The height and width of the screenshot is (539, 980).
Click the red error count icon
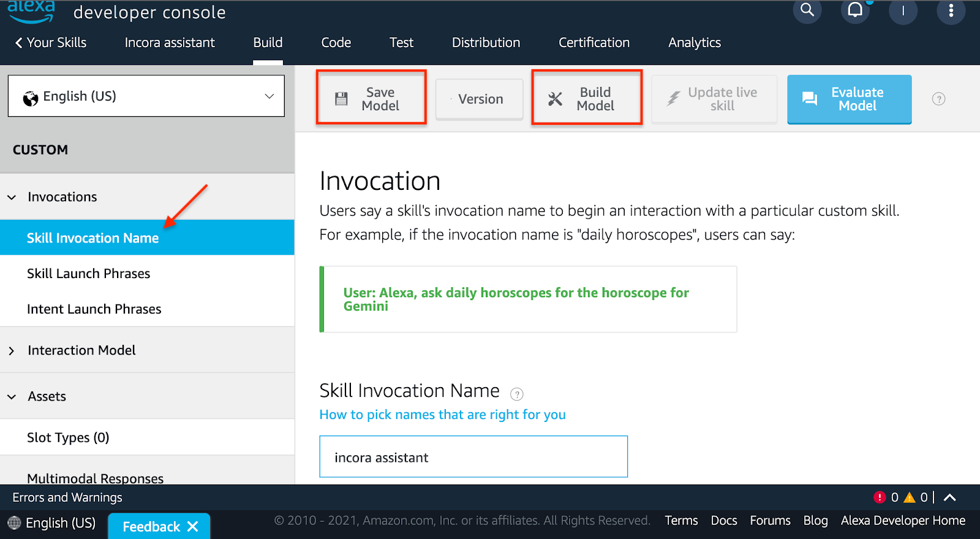(x=880, y=497)
